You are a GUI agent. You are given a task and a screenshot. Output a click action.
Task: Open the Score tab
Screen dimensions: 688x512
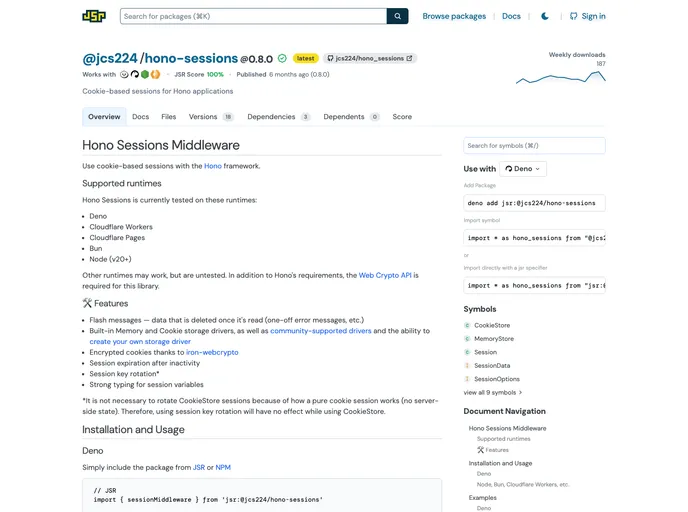402,117
